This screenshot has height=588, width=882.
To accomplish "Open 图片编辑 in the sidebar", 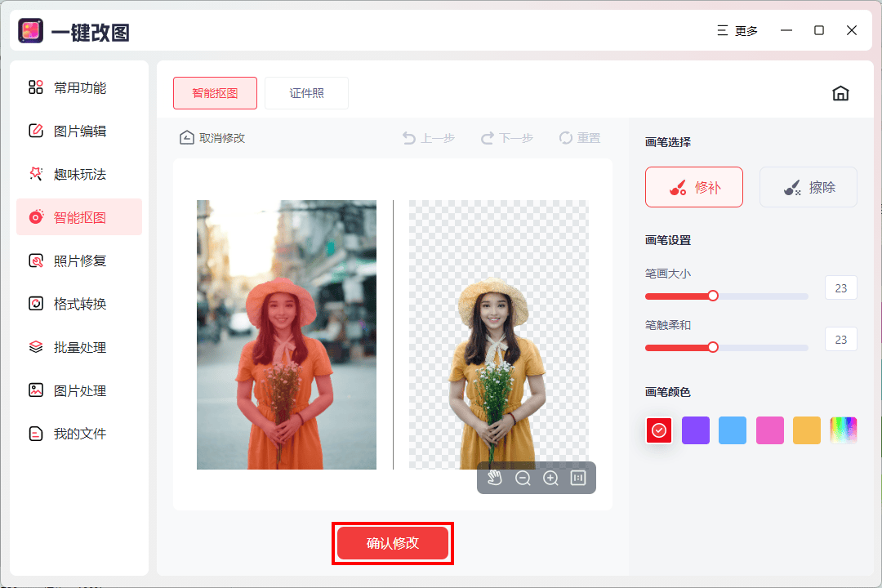I will [78, 131].
